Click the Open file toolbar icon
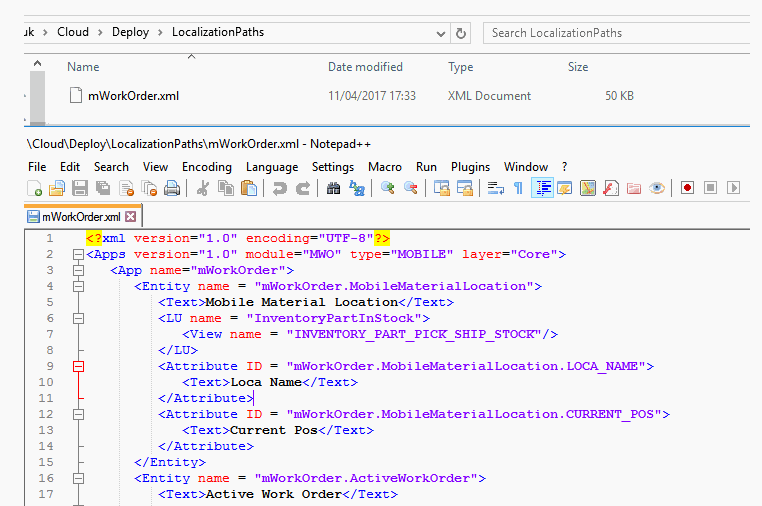This screenshot has height=506, width=762. click(x=57, y=188)
